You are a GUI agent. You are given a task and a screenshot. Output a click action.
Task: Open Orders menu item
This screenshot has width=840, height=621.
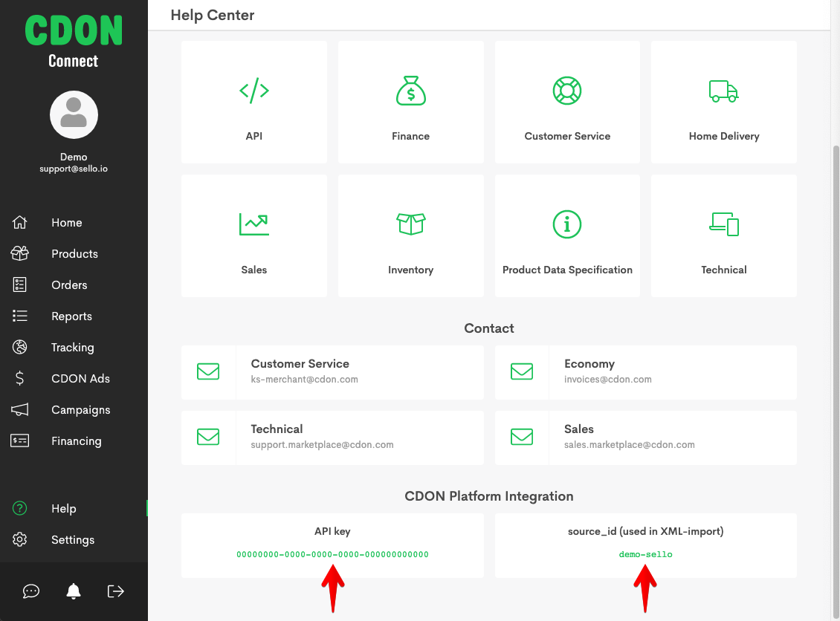point(69,285)
